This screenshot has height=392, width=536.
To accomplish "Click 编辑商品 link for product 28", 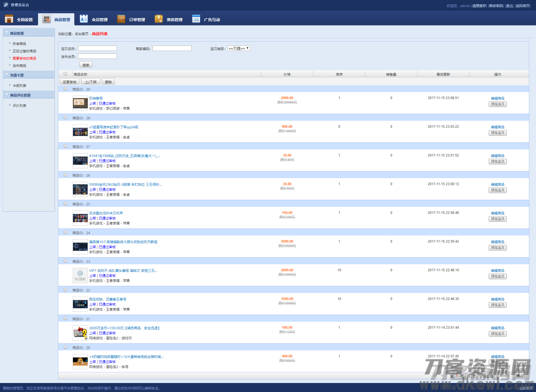I will click(x=497, y=127).
